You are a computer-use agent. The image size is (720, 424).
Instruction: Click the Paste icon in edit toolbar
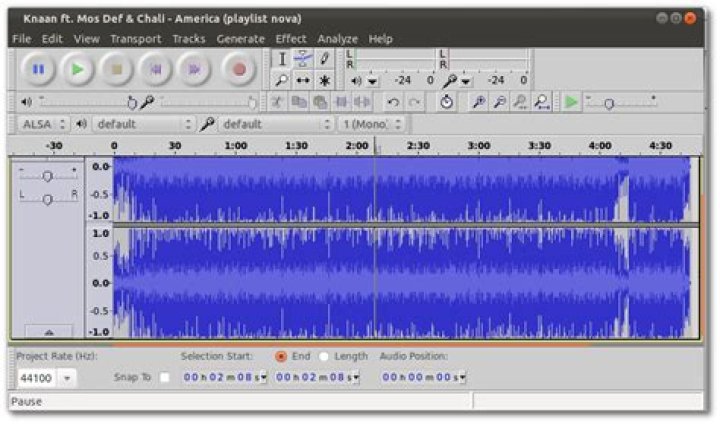[x=320, y=102]
